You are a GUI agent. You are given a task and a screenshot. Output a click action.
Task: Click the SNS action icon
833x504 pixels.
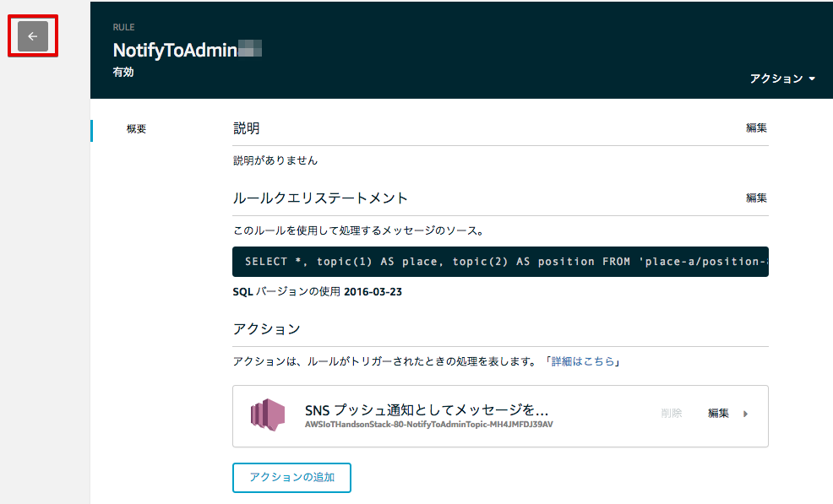click(x=268, y=415)
